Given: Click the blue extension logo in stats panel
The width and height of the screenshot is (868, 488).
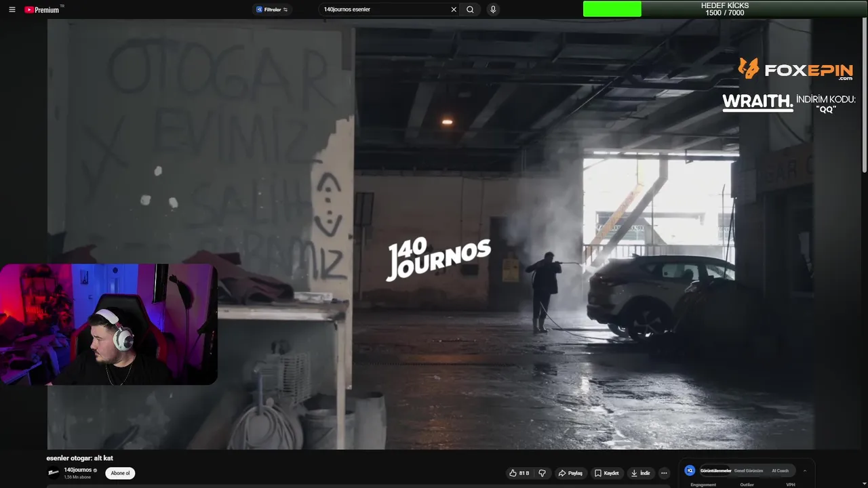Looking at the screenshot, I should [x=690, y=470].
